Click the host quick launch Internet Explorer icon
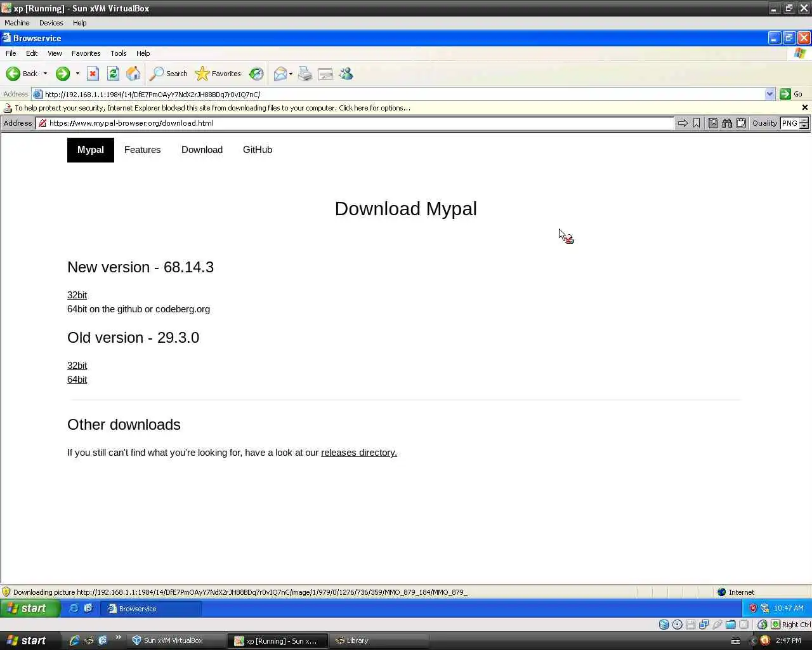The image size is (812, 650). pyautogui.click(x=74, y=640)
